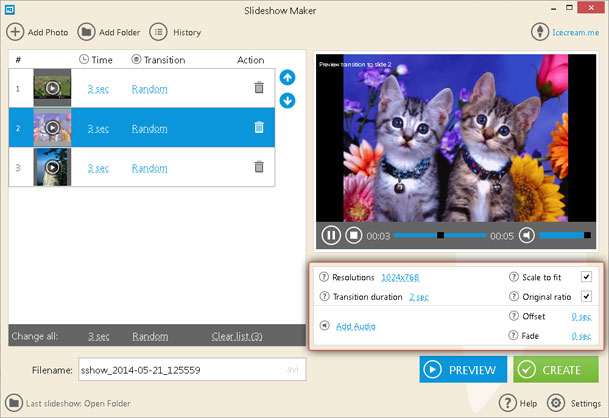Screen dimensions: 609x418
Task: Mute the preview with the speaker icon
Action: pyautogui.click(x=527, y=235)
